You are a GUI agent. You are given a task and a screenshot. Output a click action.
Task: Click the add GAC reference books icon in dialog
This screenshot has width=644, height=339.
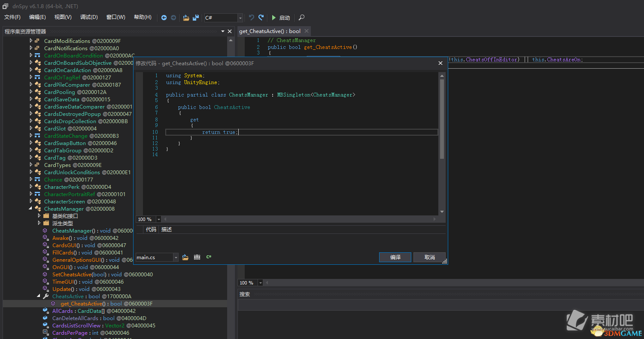click(x=197, y=257)
